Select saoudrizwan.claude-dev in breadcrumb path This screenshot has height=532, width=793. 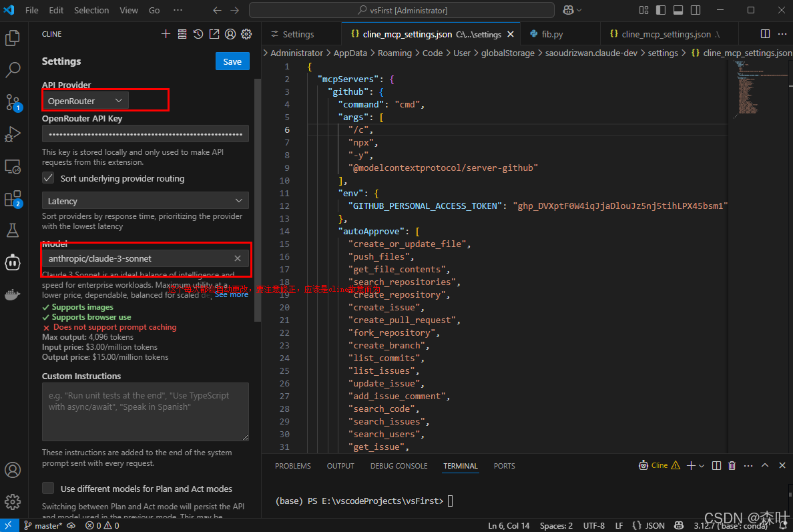click(591, 53)
